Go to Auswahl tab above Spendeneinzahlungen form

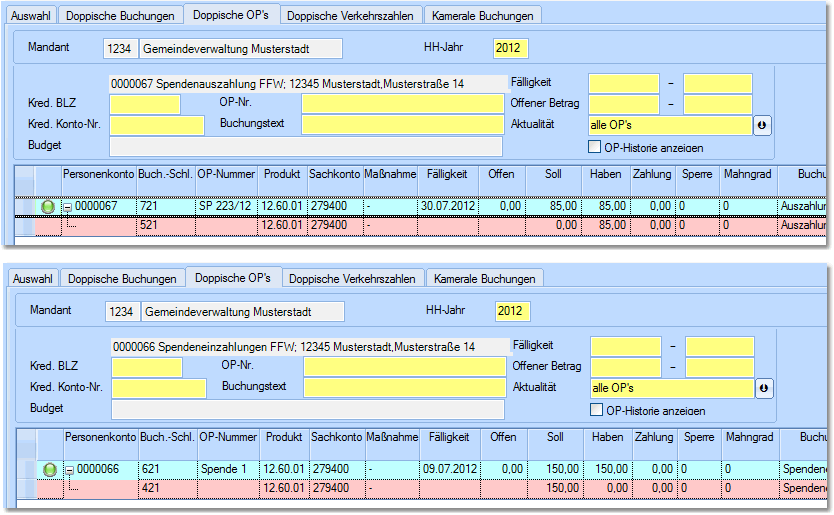tap(32, 278)
